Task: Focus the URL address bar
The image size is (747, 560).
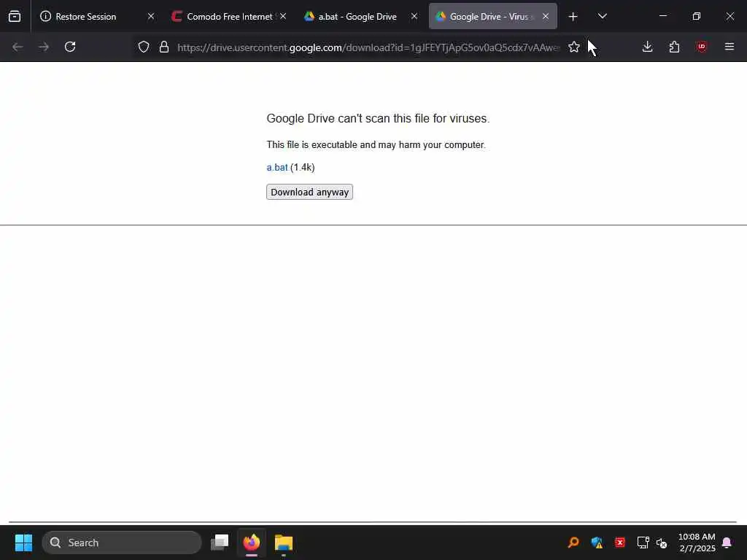Action: click(368, 47)
